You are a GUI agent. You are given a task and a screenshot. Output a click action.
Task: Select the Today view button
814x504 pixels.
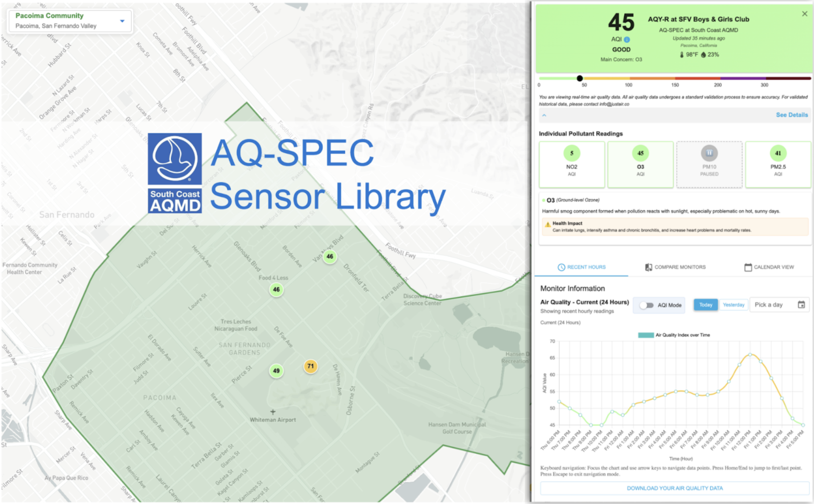point(706,305)
